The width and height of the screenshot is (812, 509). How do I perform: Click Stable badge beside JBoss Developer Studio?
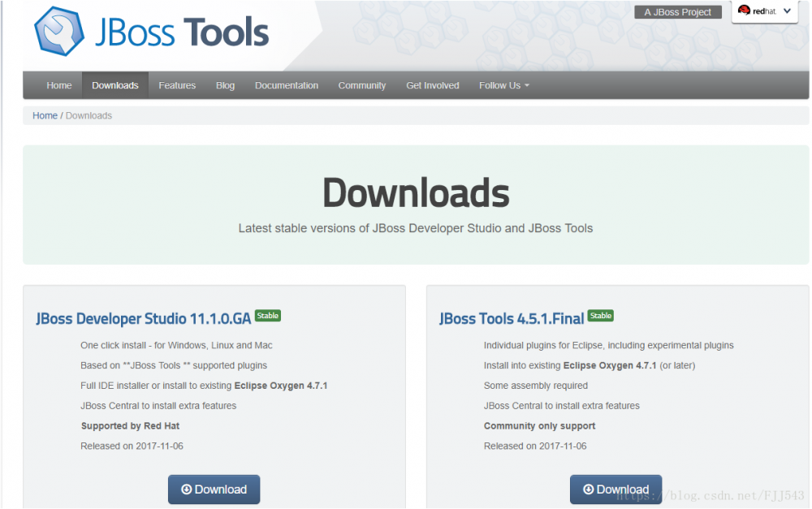pos(268,315)
